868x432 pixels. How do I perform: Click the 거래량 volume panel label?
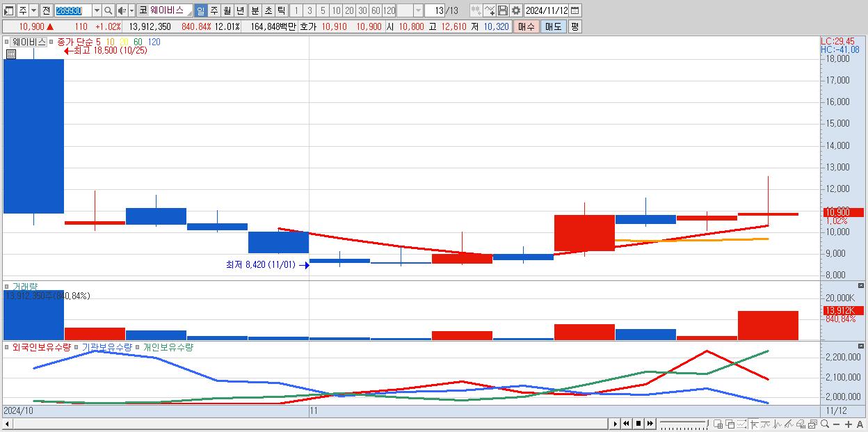pos(25,286)
